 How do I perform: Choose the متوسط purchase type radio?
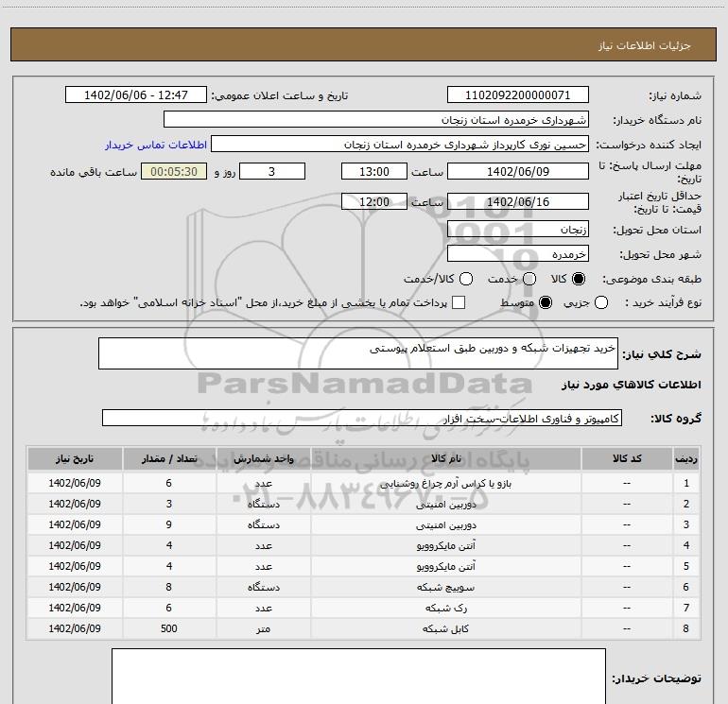point(546,303)
